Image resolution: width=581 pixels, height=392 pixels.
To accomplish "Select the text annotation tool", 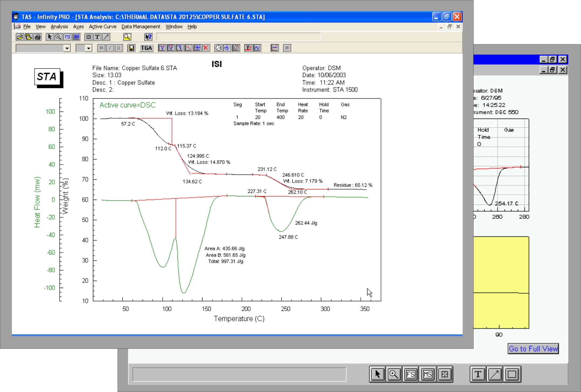I will pos(97,37).
